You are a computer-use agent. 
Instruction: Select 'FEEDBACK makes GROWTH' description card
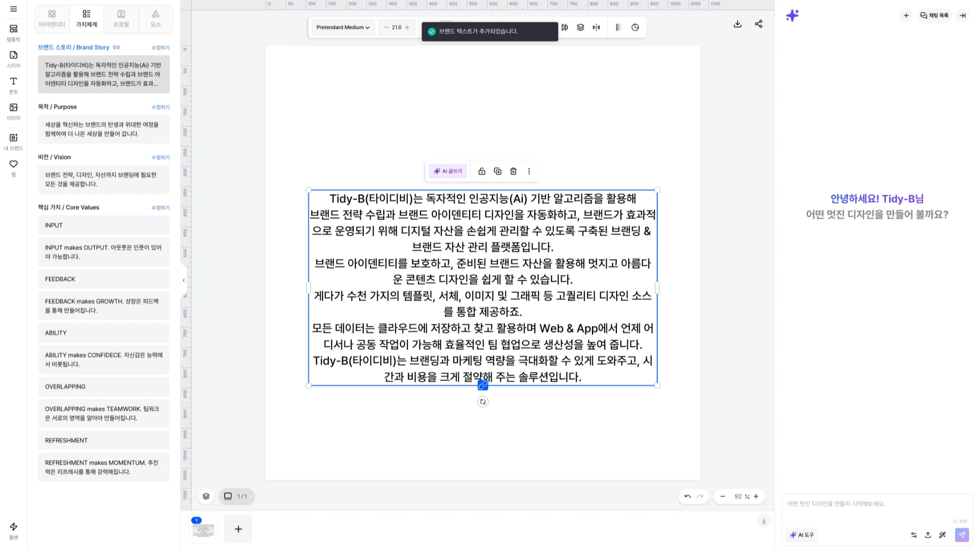coord(104,306)
